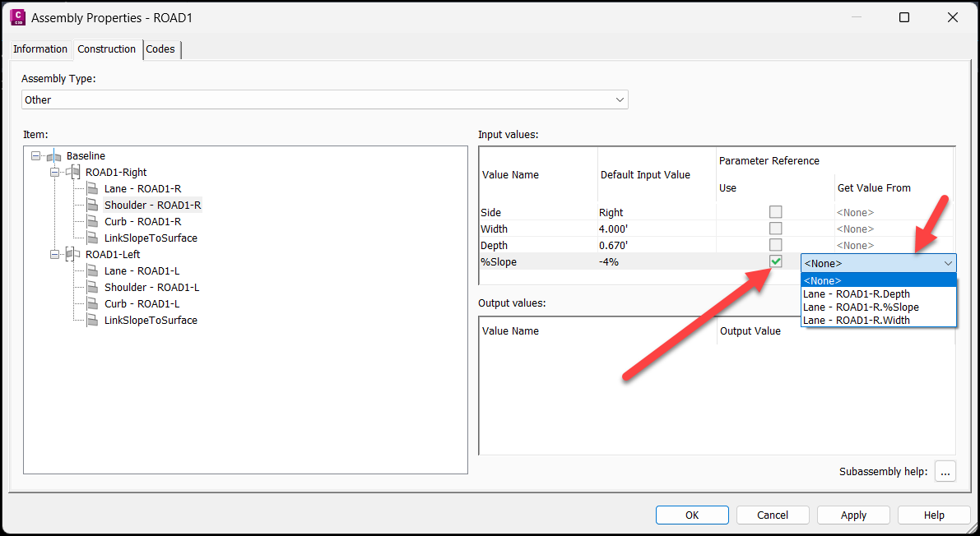This screenshot has height=536, width=980.
Task: Enable the Use checkbox for Width
Action: tap(775, 229)
